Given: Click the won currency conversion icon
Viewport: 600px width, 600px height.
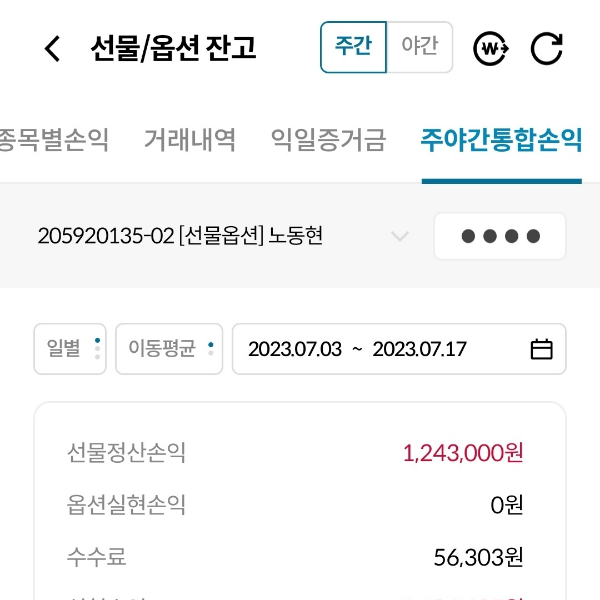Looking at the screenshot, I should click(491, 48).
